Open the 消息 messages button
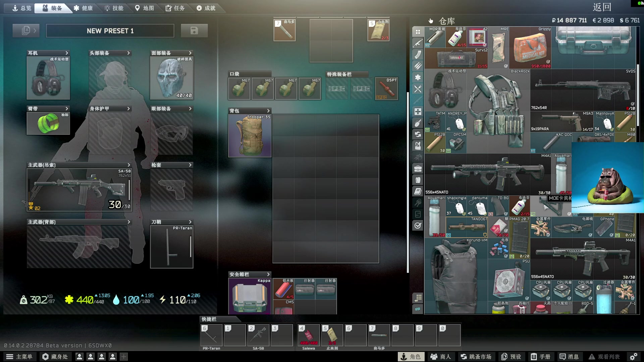The image size is (644, 362). click(569, 357)
